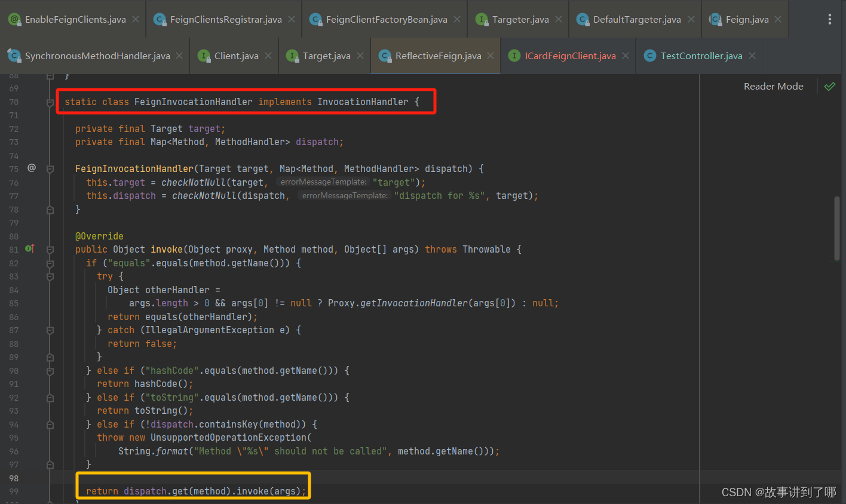Click FeignInvocationHandler in class declaration
The width and height of the screenshot is (846, 504).
193,102
